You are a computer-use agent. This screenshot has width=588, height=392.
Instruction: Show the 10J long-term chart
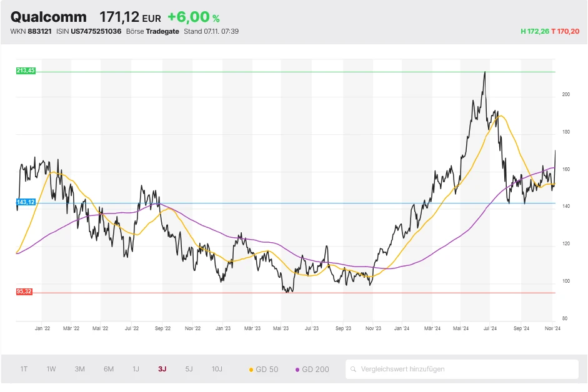coord(217,369)
